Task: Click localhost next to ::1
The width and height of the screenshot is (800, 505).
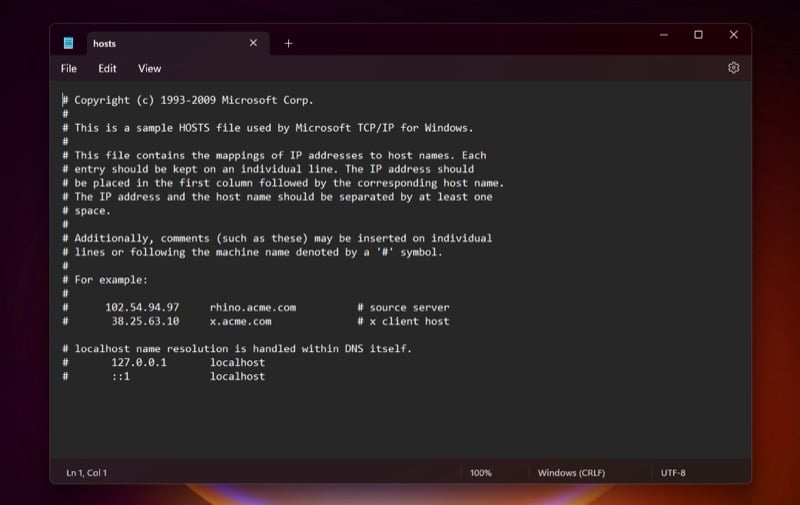Action: (237, 376)
